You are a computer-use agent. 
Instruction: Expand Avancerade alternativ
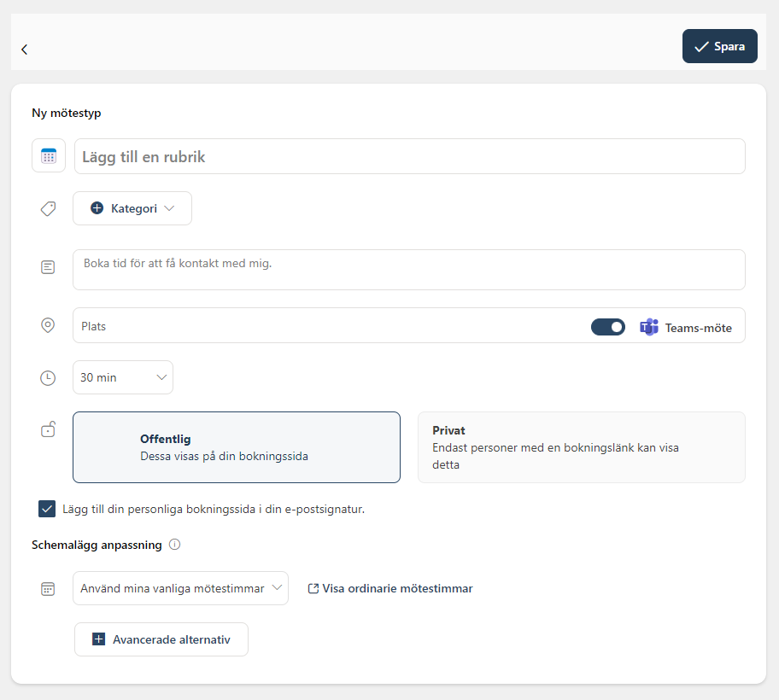pyautogui.click(x=161, y=639)
